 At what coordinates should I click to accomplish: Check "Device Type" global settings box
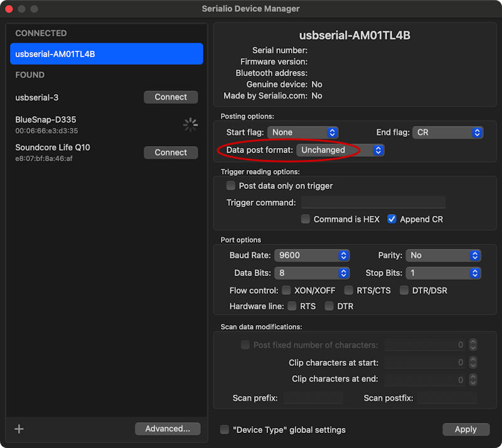coord(225,429)
